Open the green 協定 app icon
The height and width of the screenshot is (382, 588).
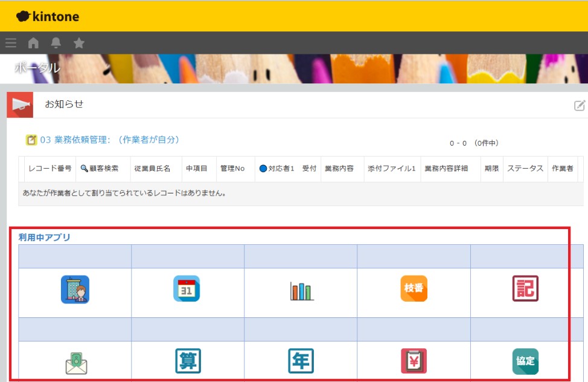[x=525, y=361]
